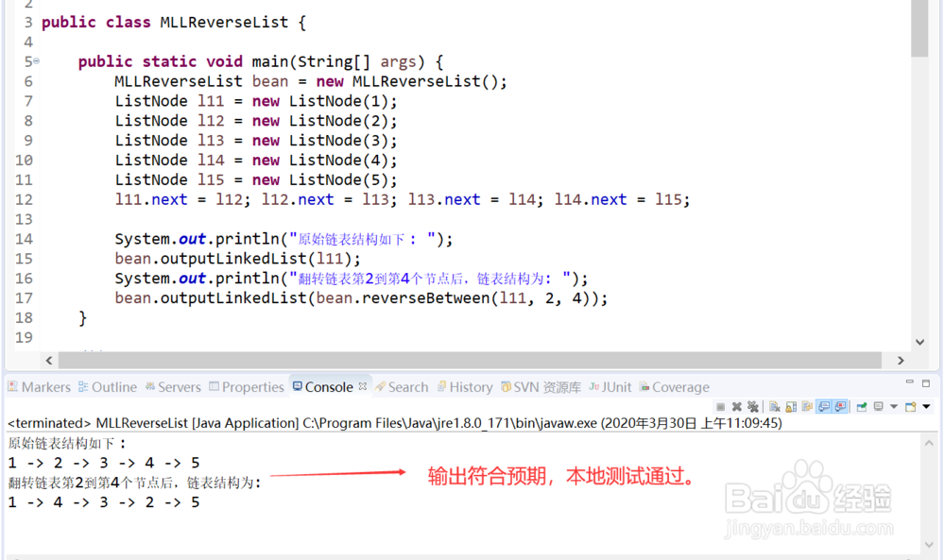Toggle show console when standard error changes
The height and width of the screenshot is (560, 945).
840,406
